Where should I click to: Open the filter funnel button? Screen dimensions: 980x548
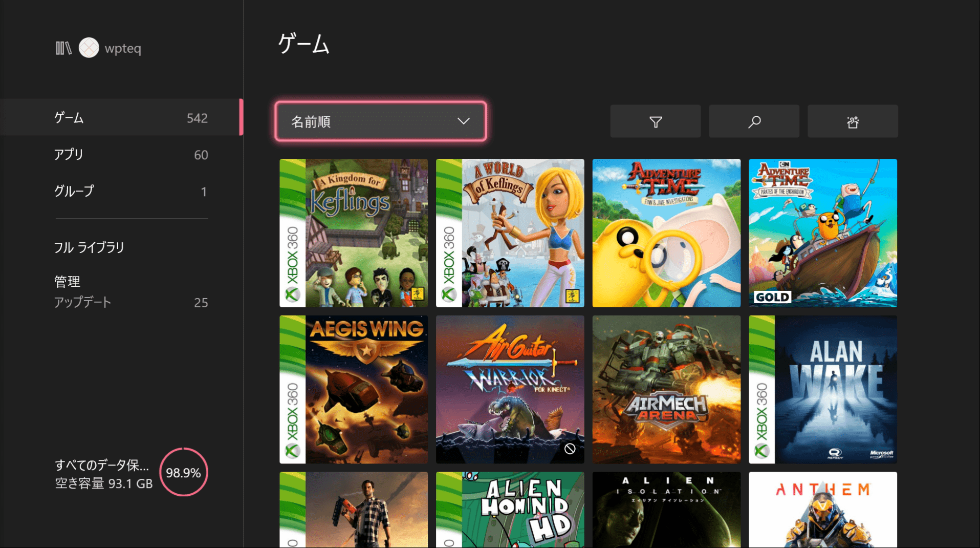coord(655,121)
